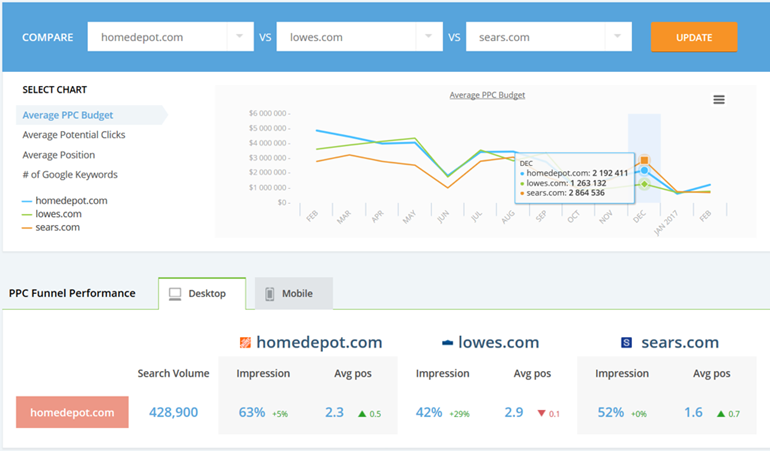
Task: Click the Home Depot logo icon
Action: [x=245, y=342]
